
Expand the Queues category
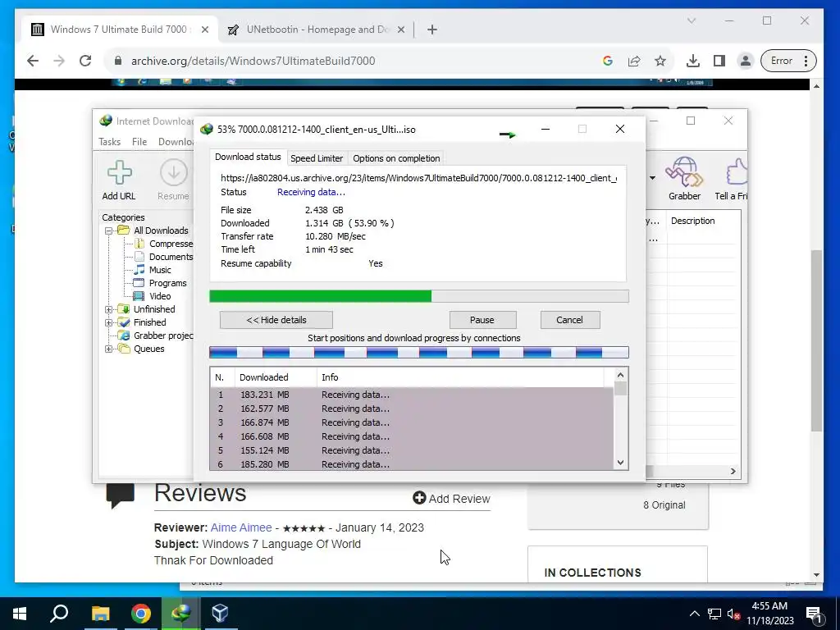pyautogui.click(x=109, y=349)
